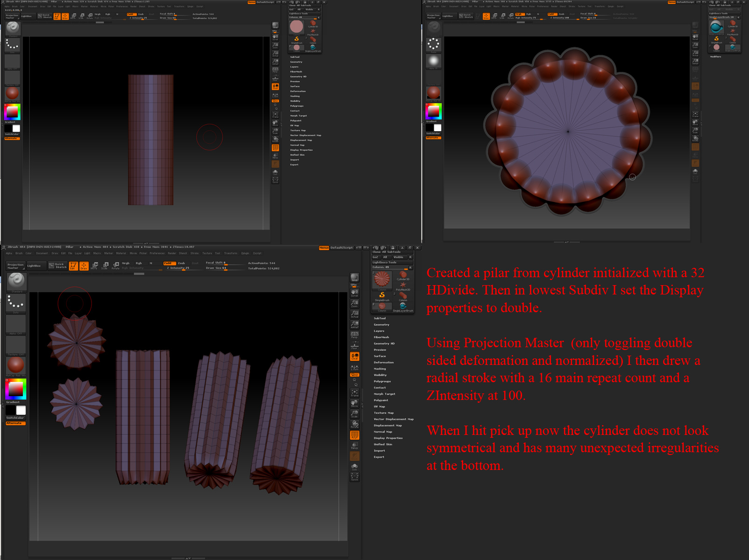The height and width of the screenshot is (560, 749).
Task: Toggle PolyF polyframe in three-pillar window
Action: (355, 435)
